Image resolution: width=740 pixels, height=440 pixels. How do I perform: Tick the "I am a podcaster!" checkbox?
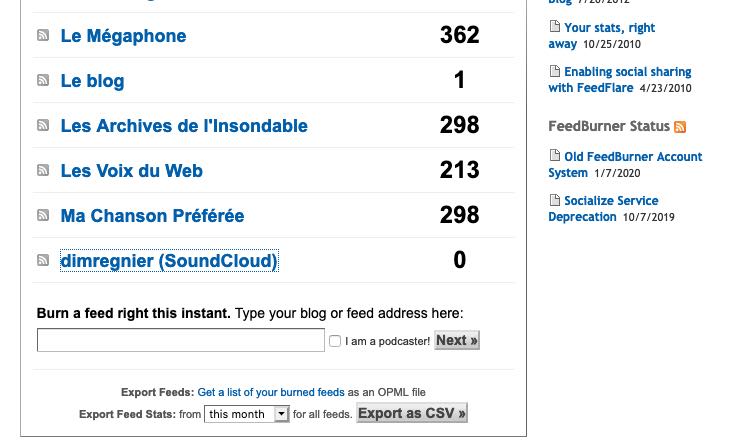[335, 341]
